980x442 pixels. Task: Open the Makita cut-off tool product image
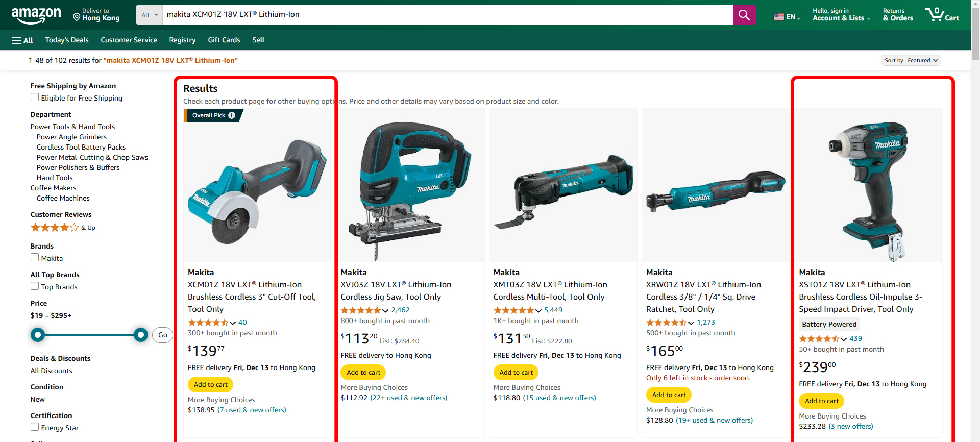click(257, 185)
